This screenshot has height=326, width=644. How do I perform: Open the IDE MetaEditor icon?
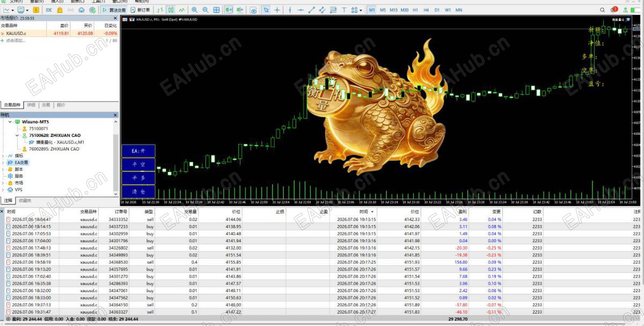(49, 10)
